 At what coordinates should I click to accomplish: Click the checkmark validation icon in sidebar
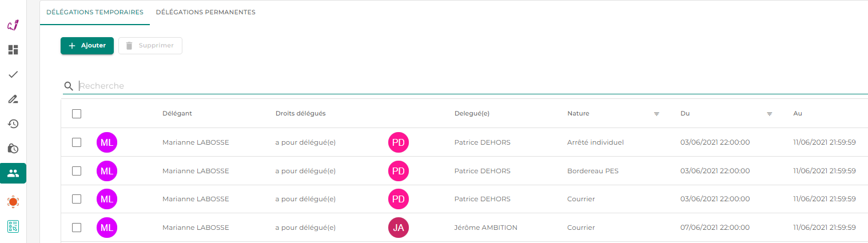point(13,74)
